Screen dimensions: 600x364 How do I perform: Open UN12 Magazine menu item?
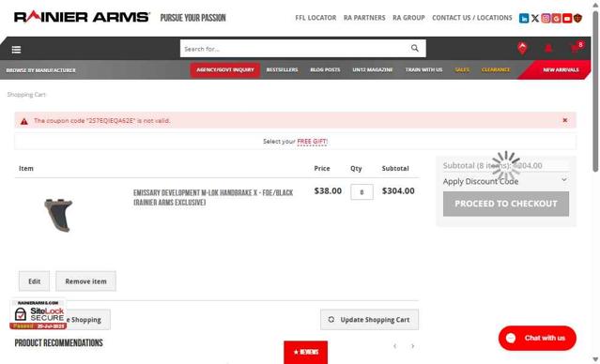[x=373, y=69]
